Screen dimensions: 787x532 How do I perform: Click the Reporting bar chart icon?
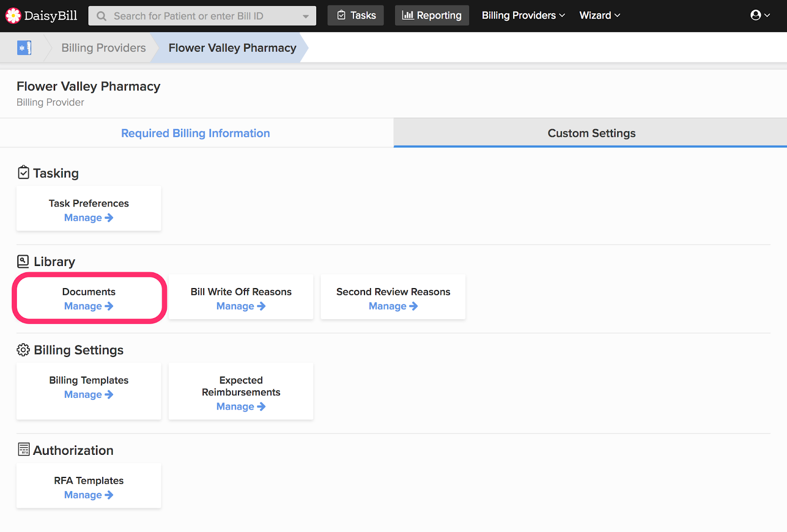[x=408, y=15]
